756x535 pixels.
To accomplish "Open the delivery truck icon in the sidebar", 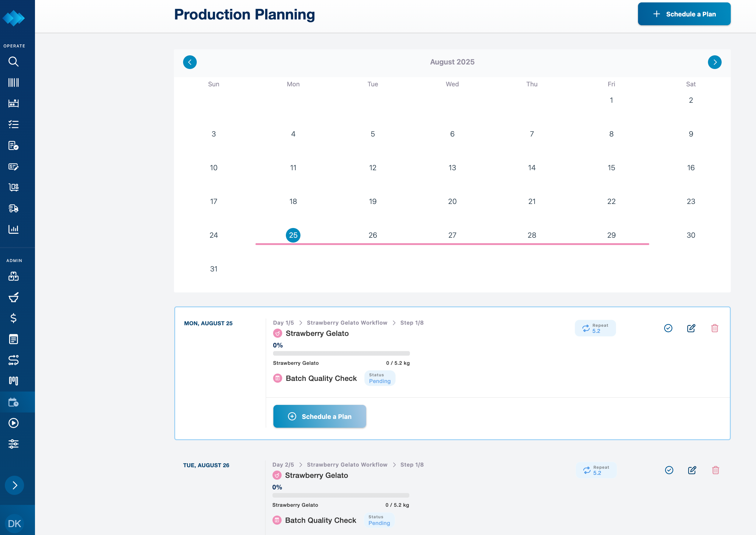I will pyautogui.click(x=13, y=208).
